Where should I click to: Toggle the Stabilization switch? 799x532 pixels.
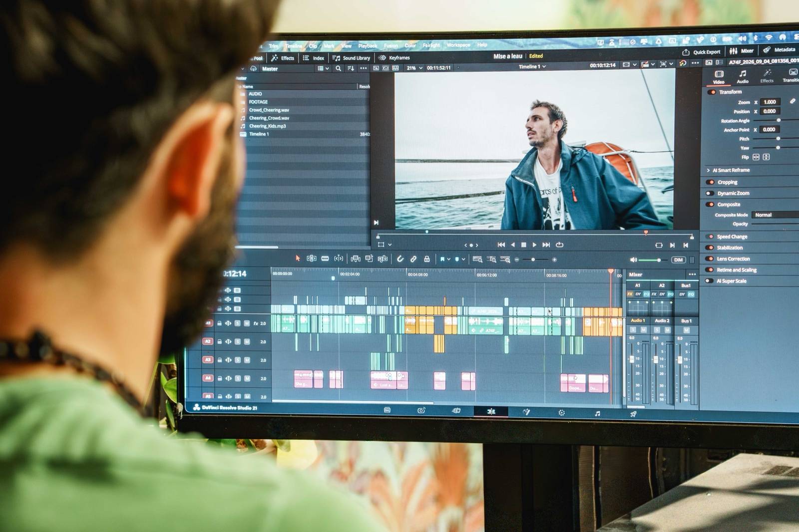coord(710,248)
